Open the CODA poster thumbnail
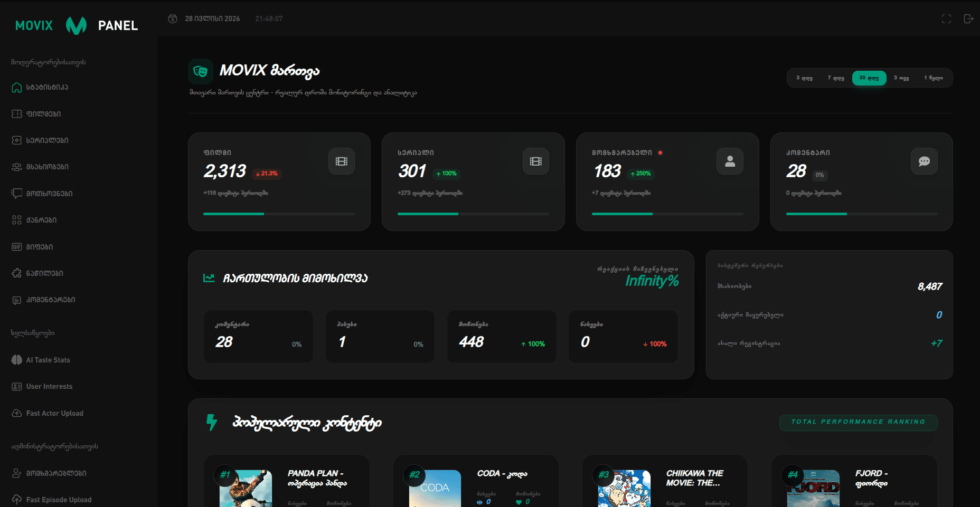Screen dimensions: 980x507 [435, 489]
